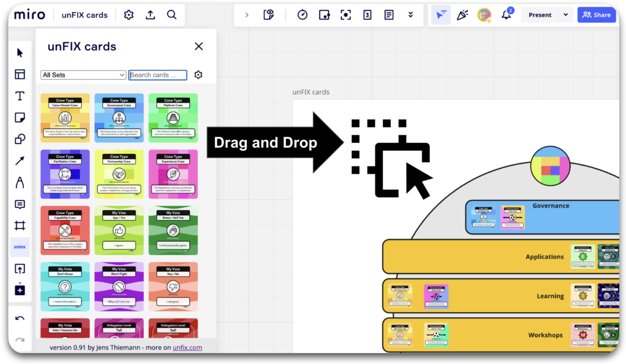Select the Delegation Level Tell card
The image size is (626, 364).
[119, 329]
